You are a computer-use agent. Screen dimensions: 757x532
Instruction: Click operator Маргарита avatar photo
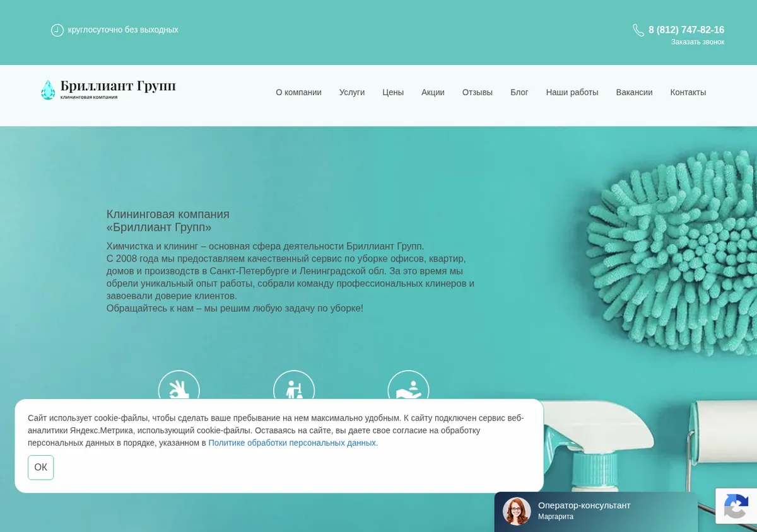click(x=517, y=511)
